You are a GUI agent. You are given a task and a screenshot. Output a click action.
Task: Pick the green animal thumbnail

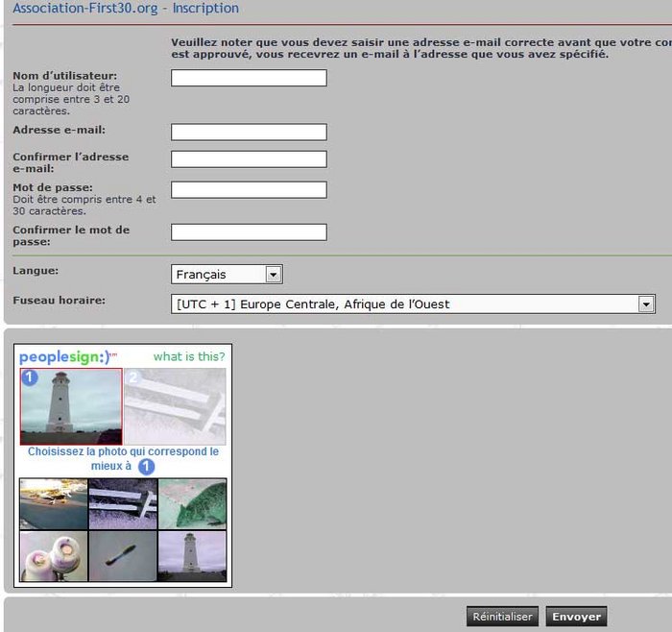point(192,504)
